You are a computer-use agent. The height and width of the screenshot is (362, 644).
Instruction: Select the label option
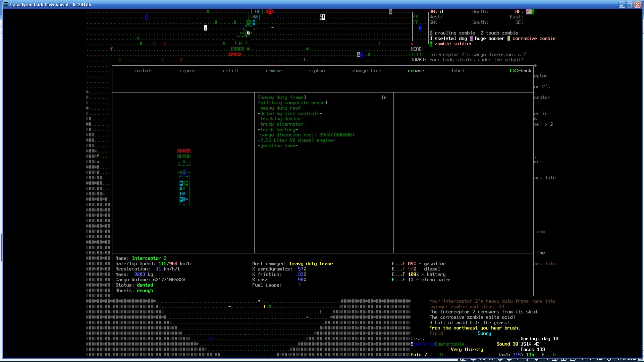458,70
